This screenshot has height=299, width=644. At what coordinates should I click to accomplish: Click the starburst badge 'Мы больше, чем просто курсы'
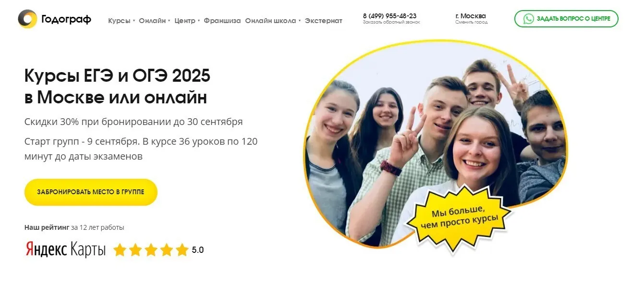pyautogui.click(x=459, y=219)
